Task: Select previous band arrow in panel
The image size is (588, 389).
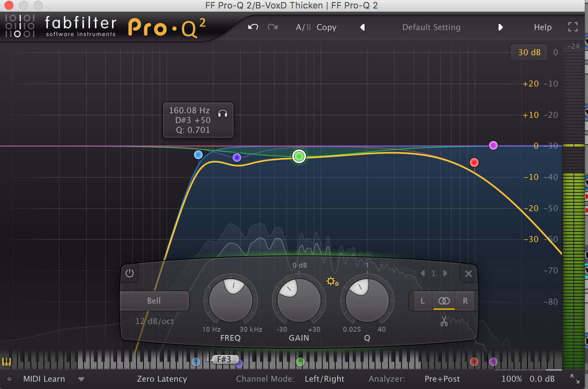Action: [x=423, y=273]
